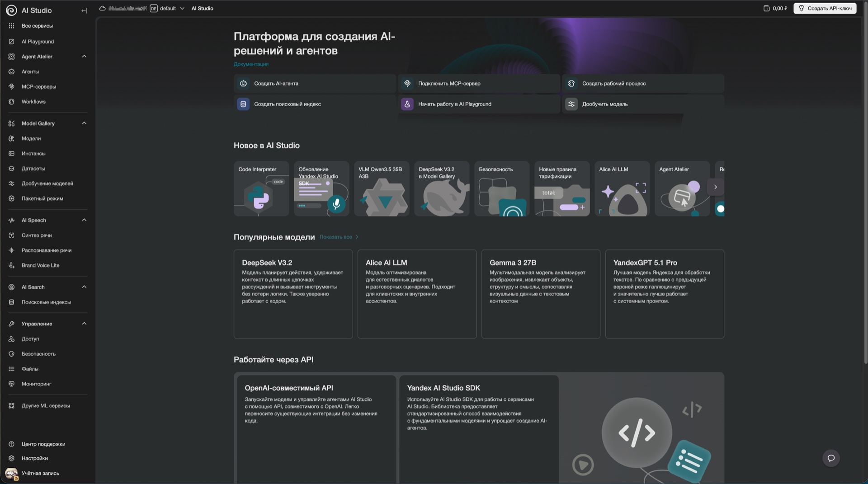Click the Дообучить модель sliders icon
Screen dimensions: 868x484
click(571, 104)
